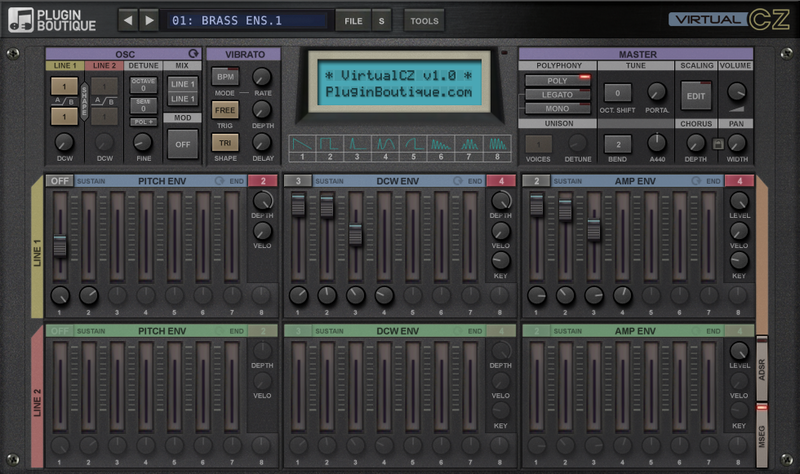Open the MOD OFF selector
The width and height of the screenshot is (800, 474).
pyautogui.click(x=182, y=144)
